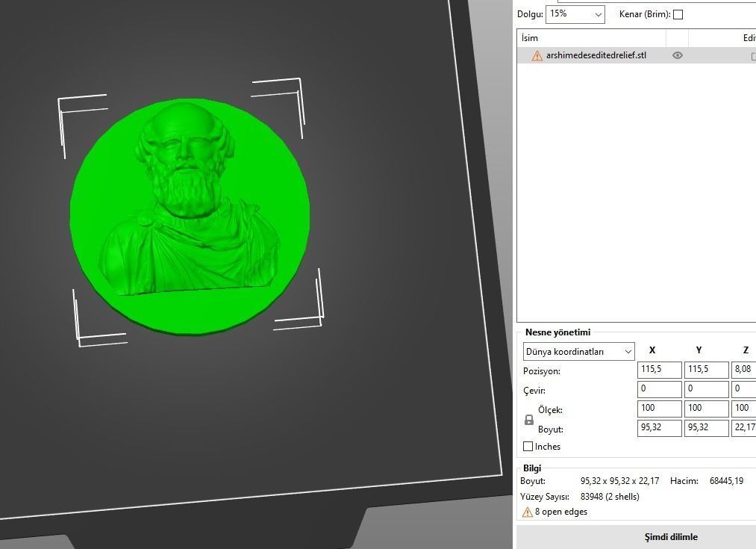Click the Çevir Z rotation field
This screenshot has width=756, height=549.
click(x=743, y=389)
